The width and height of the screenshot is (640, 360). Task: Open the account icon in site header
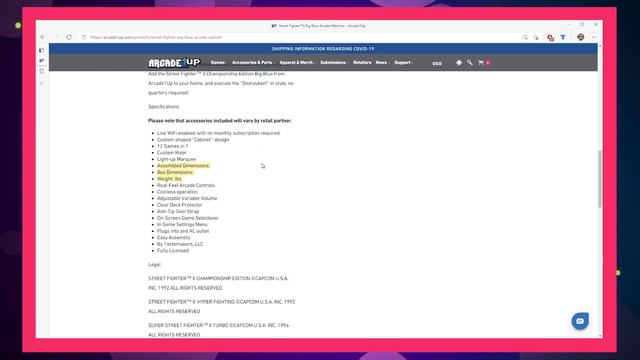pos(459,62)
